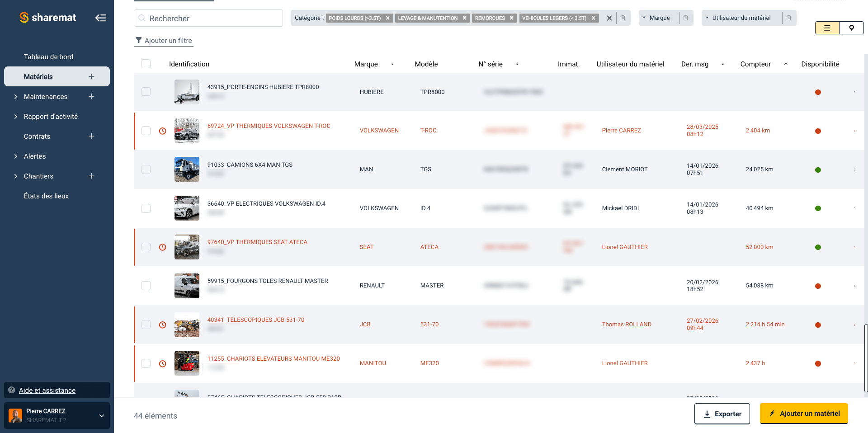This screenshot has height=433, width=868.
Task: Click inside the Rechercher search field
Action: coord(208,18)
